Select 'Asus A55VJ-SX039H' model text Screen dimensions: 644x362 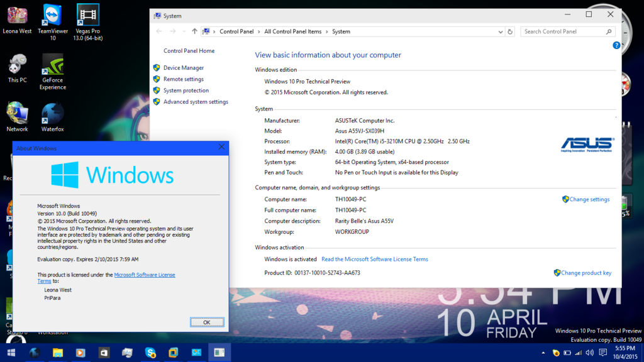[x=359, y=131]
